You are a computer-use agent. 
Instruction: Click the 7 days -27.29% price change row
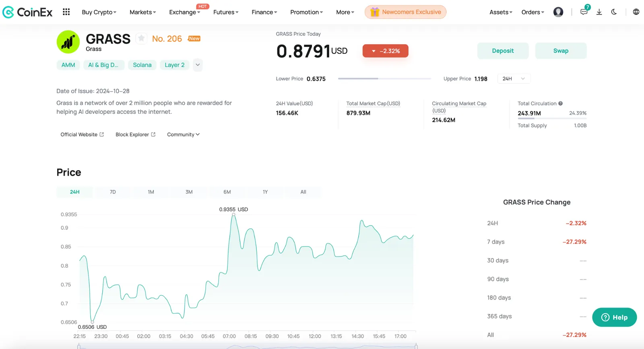point(537,242)
